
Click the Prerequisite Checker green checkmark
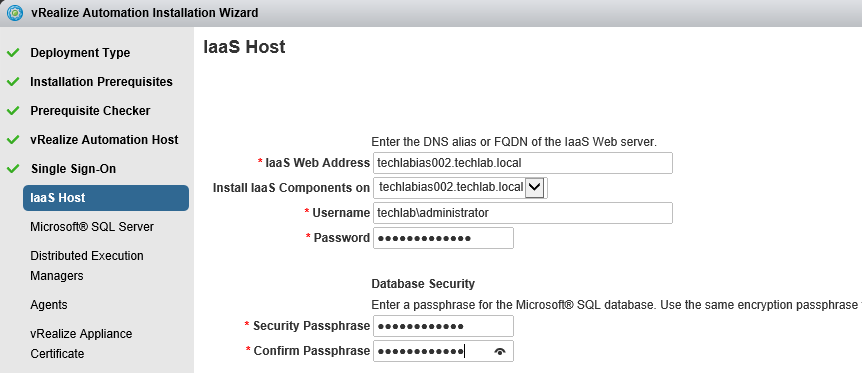[x=13, y=111]
